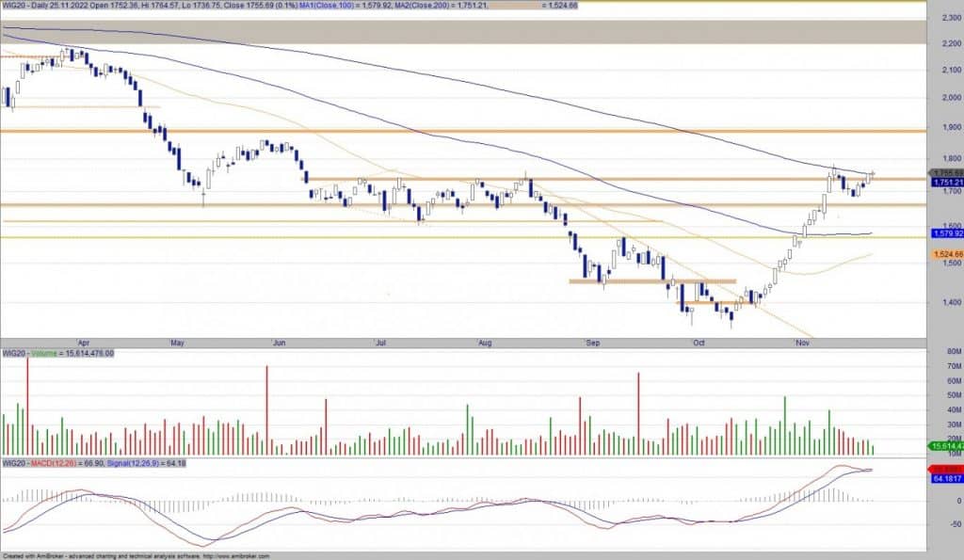The width and height of the screenshot is (964, 560).
Task: Select the Aug marker on time axis
Action: (x=485, y=344)
